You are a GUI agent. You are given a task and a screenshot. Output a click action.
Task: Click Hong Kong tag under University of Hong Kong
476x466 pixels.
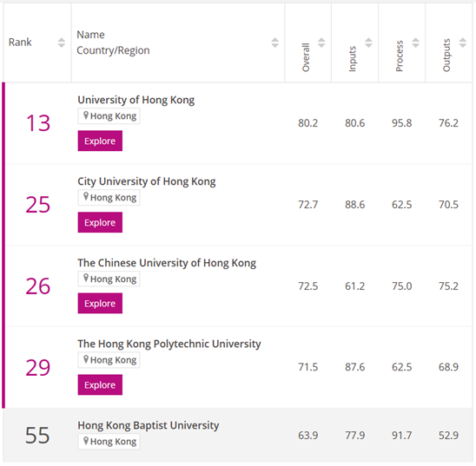point(109,115)
